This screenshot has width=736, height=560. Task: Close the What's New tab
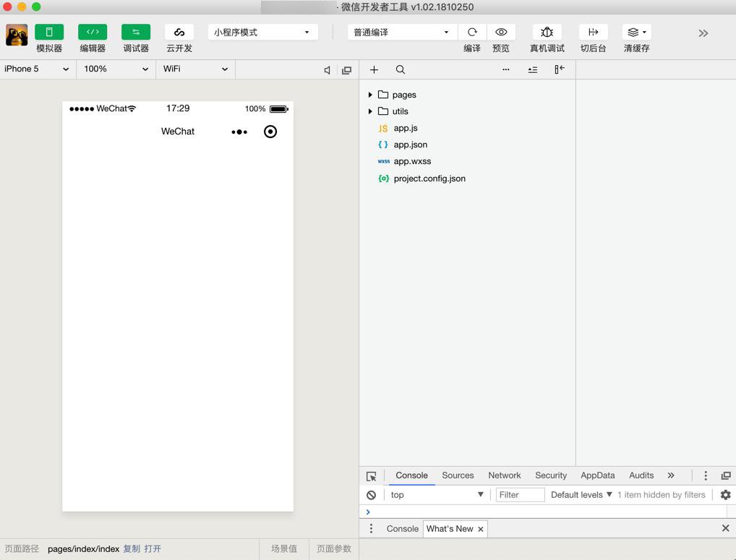481,529
